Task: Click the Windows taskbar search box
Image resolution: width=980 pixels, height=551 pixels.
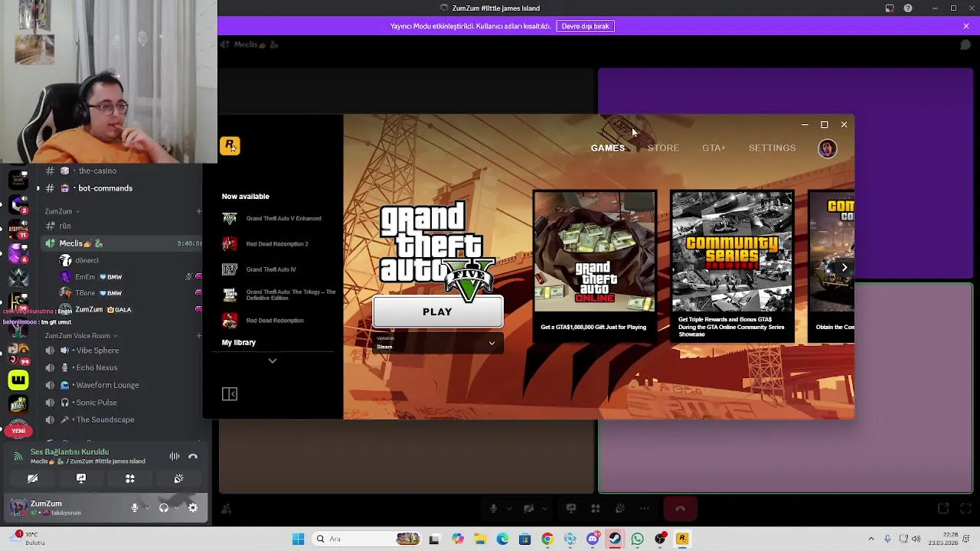Action: (x=368, y=540)
